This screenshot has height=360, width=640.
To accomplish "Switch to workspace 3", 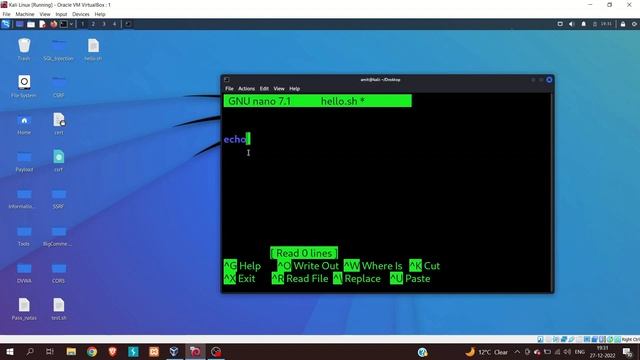I will (x=104, y=24).
